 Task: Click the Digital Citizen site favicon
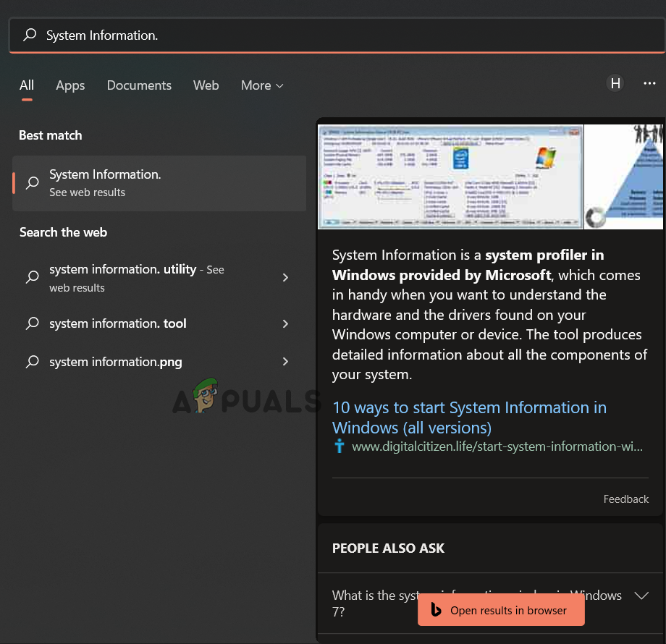[x=339, y=446]
